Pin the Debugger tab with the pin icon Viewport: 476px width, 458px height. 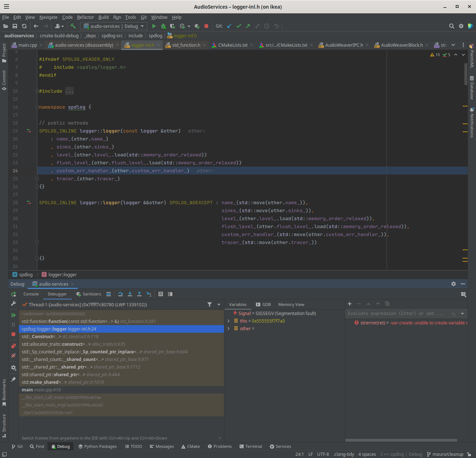[x=13, y=379]
